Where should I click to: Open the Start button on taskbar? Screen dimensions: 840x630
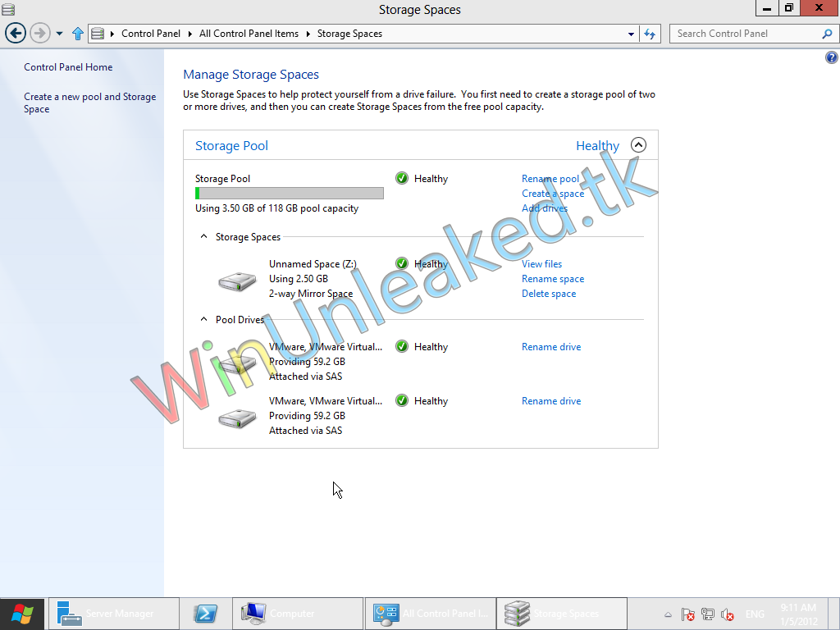[x=22, y=614]
